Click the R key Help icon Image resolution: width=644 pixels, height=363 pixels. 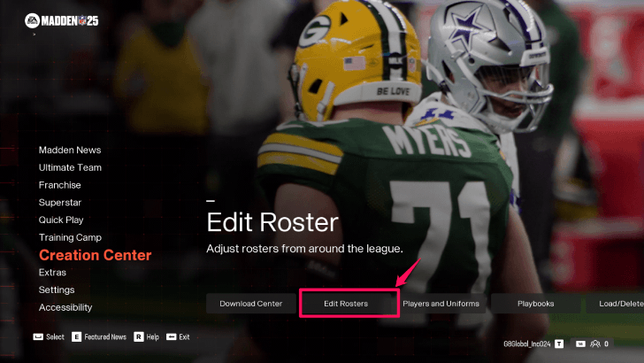click(138, 336)
